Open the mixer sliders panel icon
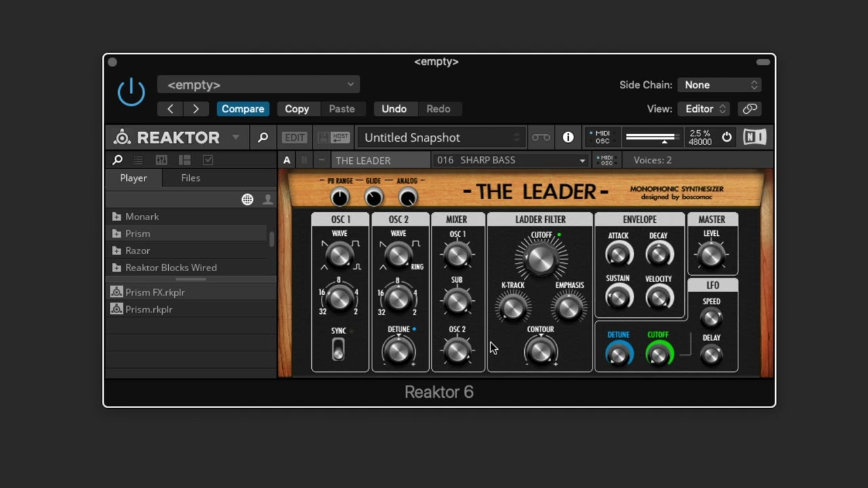The width and height of the screenshot is (868, 488). 161,160
